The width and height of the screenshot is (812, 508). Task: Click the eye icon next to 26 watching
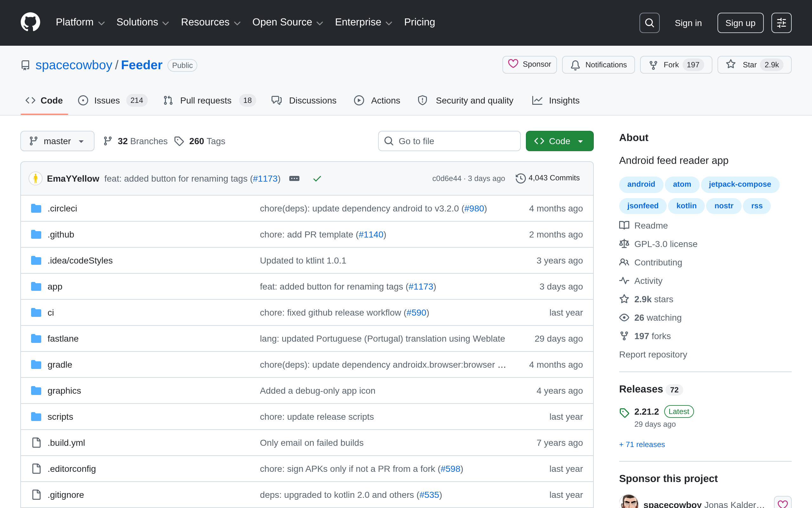click(x=624, y=317)
